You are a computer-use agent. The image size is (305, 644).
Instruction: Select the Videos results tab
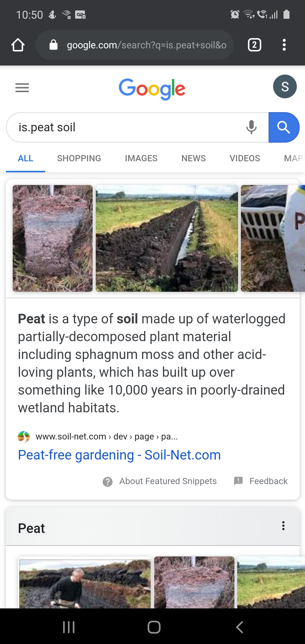click(x=245, y=158)
